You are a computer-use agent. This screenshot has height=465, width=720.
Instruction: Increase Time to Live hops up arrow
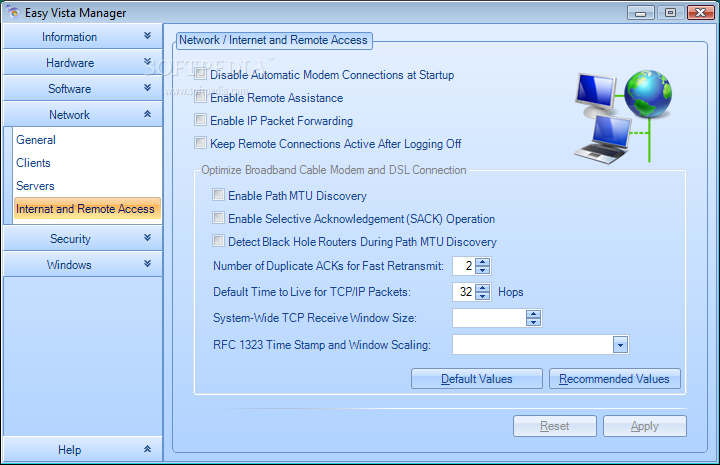(x=483, y=288)
